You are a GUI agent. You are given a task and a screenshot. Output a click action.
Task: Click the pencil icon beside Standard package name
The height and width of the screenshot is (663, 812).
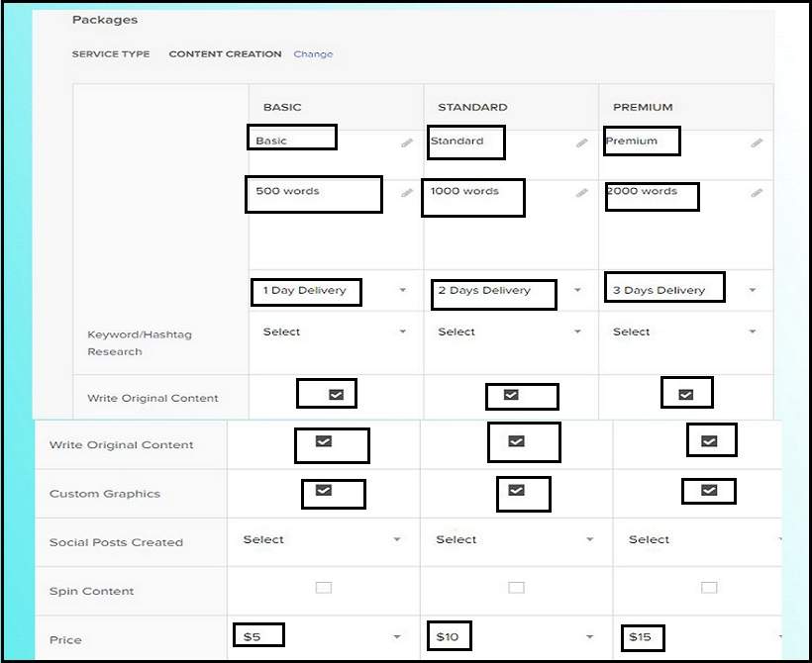click(581, 143)
